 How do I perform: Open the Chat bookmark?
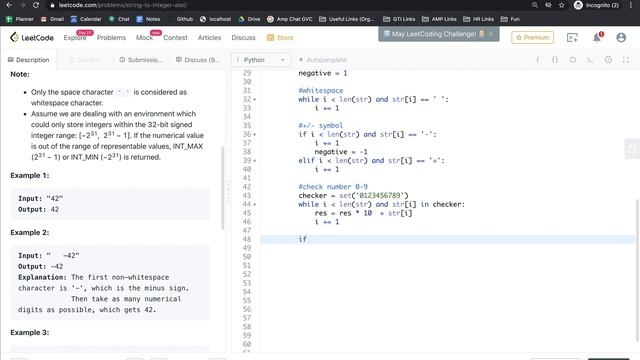pos(119,19)
